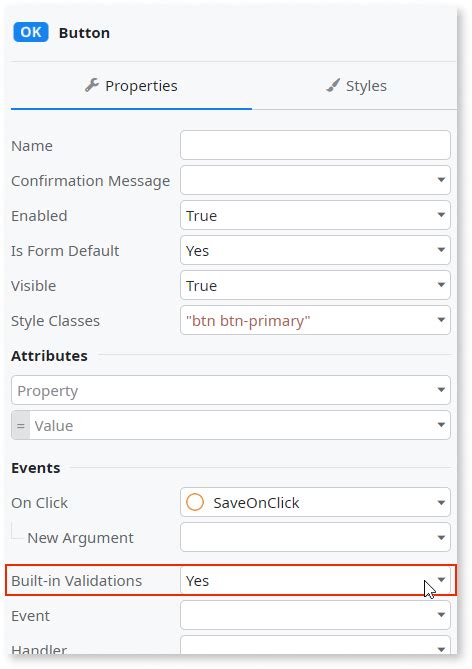
Task: Click the "Style Classes" label
Action: pyautogui.click(x=55, y=321)
